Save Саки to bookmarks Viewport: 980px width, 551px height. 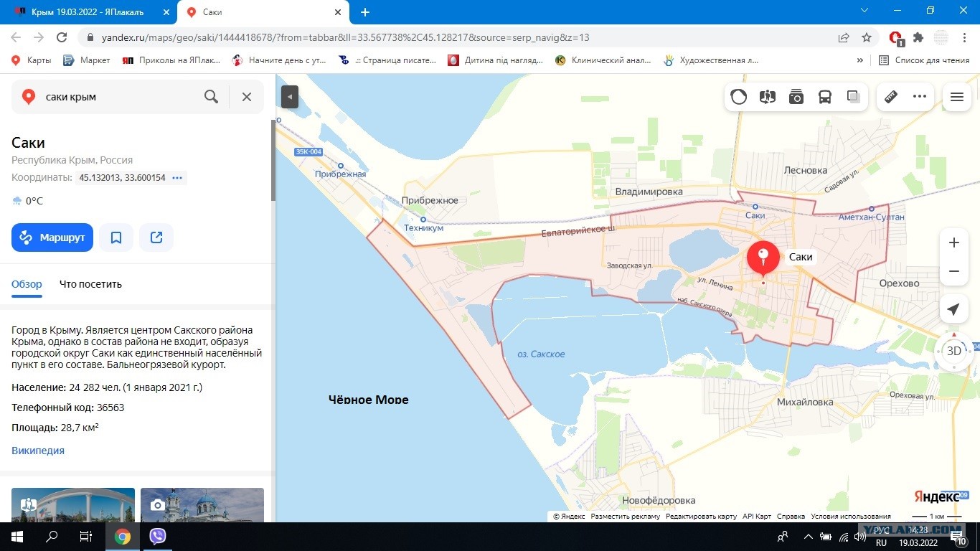(116, 237)
